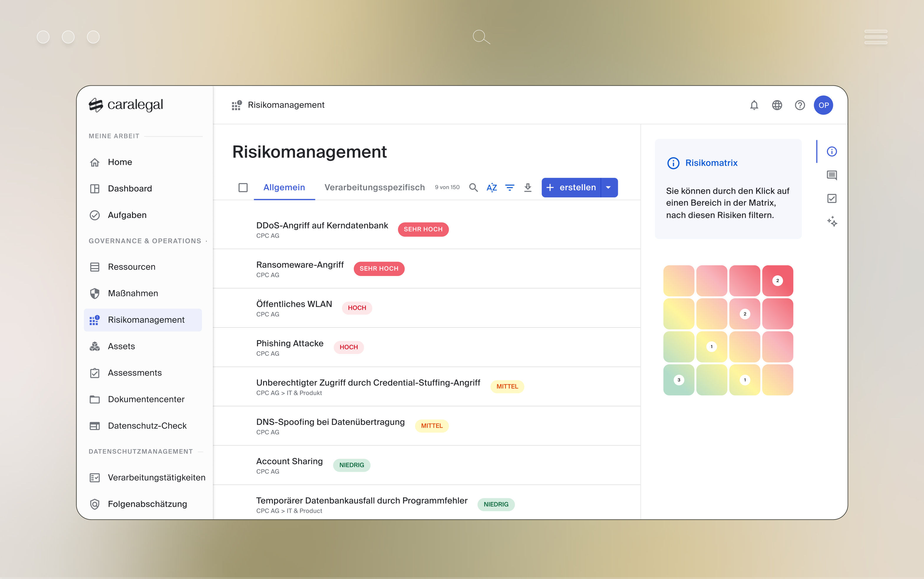Open the Ransomeware-Angriff risk entry
Viewport: 924px width, 579px height.
[300, 264]
